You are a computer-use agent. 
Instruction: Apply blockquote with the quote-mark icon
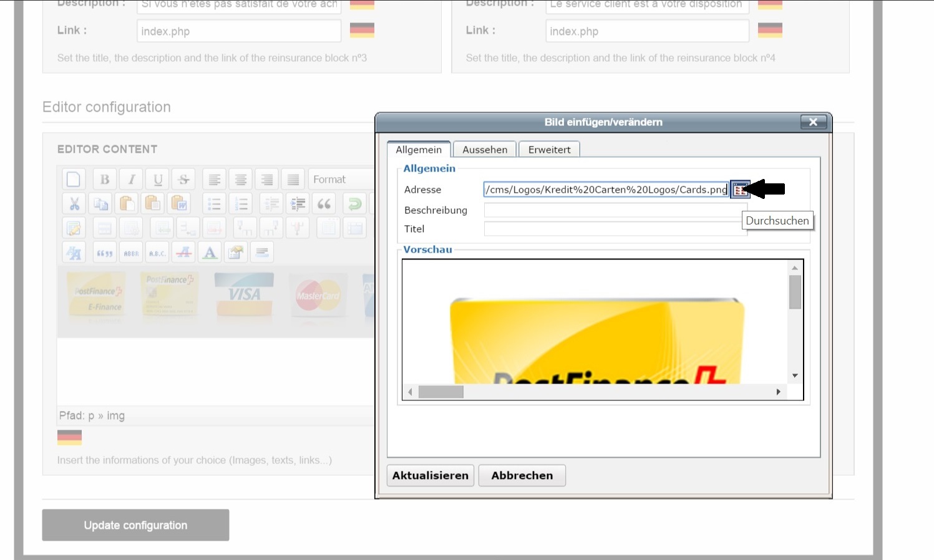[x=324, y=204]
